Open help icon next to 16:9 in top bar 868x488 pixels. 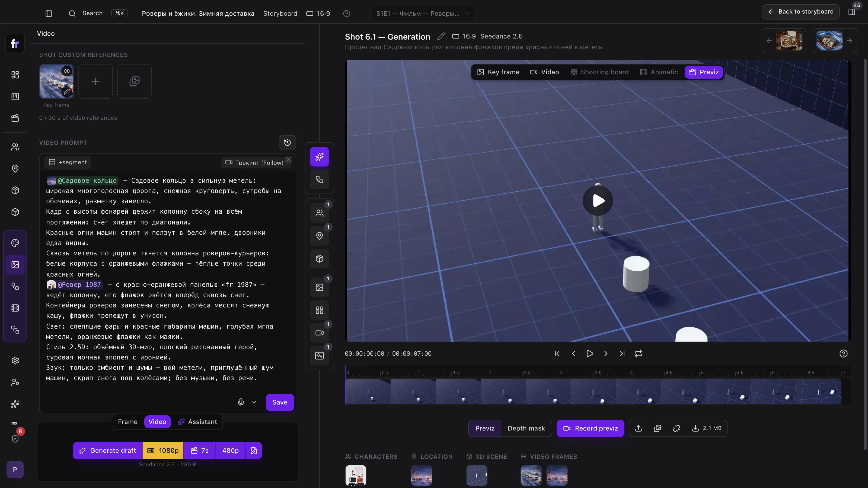346,14
